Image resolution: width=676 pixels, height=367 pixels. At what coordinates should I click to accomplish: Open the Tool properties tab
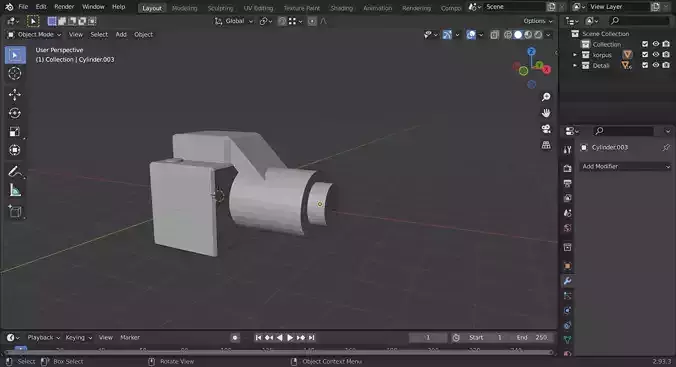point(567,150)
